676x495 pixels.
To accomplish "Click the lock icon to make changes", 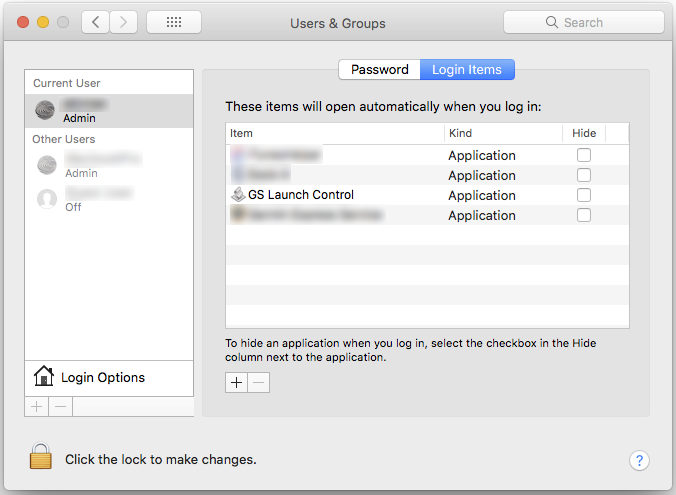I will [40, 458].
